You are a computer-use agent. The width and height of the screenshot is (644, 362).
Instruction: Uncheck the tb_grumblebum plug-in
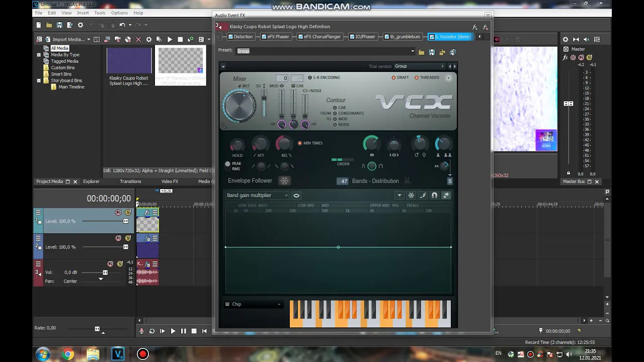pyautogui.click(x=387, y=37)
